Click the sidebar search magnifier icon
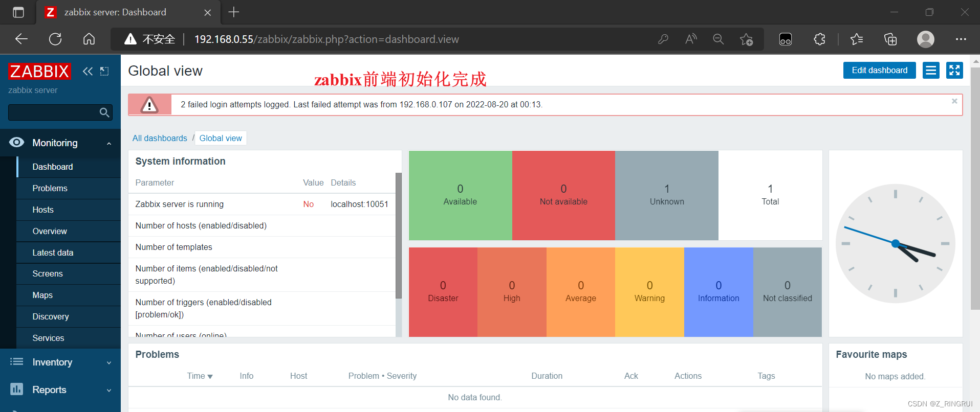Screen dimensions: 980x412 pos(104,112)
